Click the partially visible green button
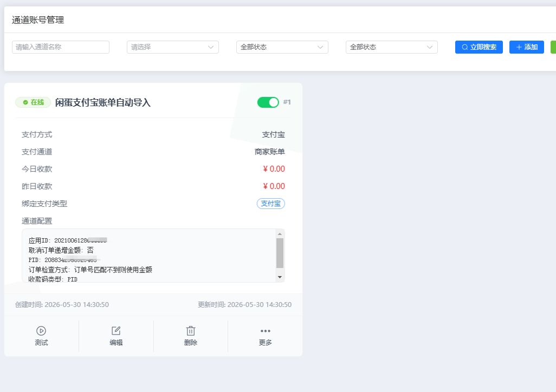 point(553,47)
